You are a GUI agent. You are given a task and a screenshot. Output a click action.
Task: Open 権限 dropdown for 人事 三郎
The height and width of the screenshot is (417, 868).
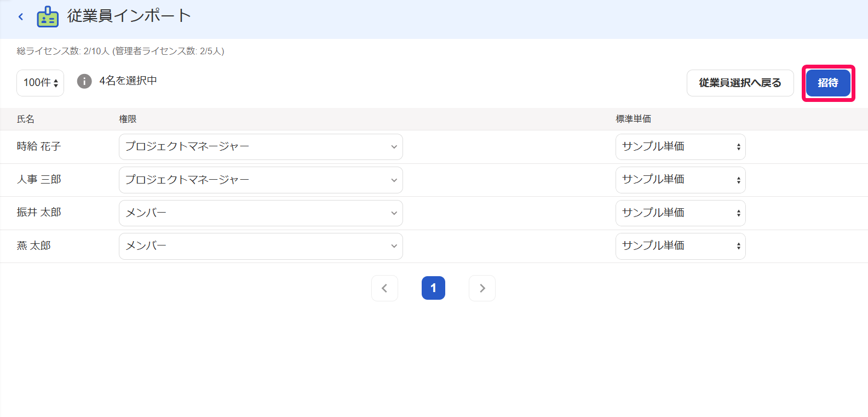coord(261,180)
